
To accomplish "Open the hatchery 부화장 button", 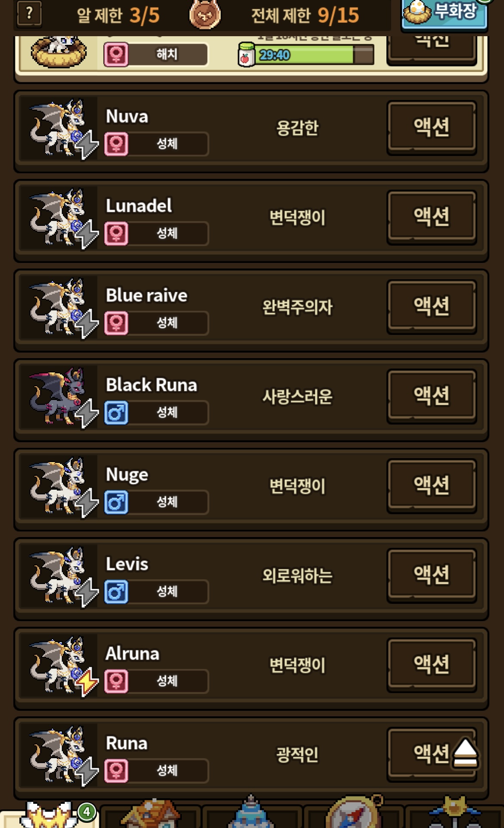I will 444,13.
